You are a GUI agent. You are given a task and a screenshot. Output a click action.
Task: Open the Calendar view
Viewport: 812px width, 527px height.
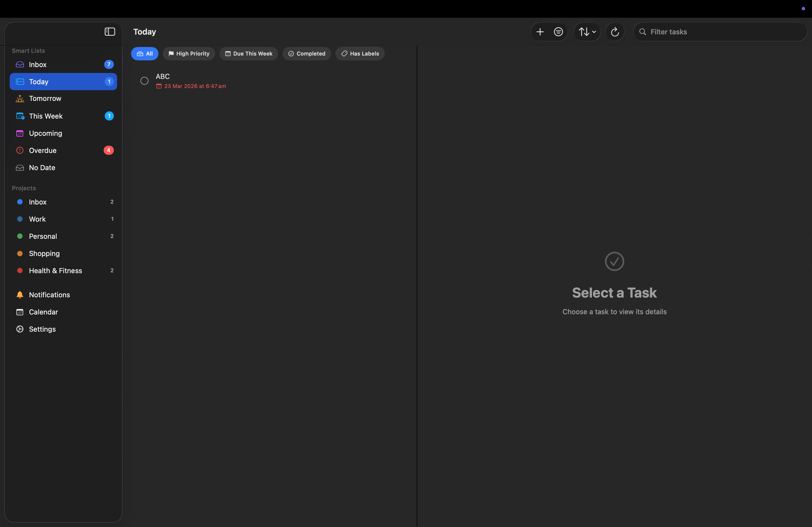(63, 312)
